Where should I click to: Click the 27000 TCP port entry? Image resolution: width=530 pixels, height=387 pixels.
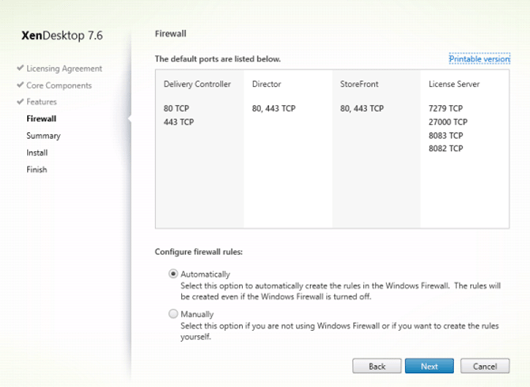[x=448, y=122]
